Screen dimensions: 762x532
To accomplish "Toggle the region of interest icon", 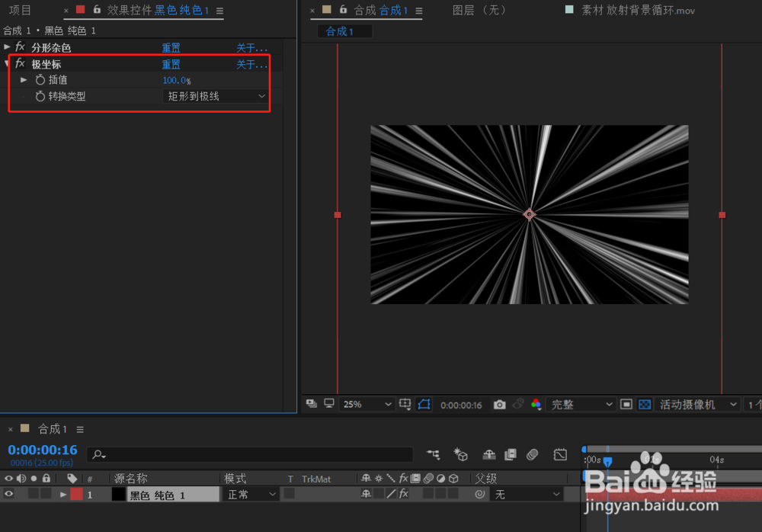I will click(626, 405).
